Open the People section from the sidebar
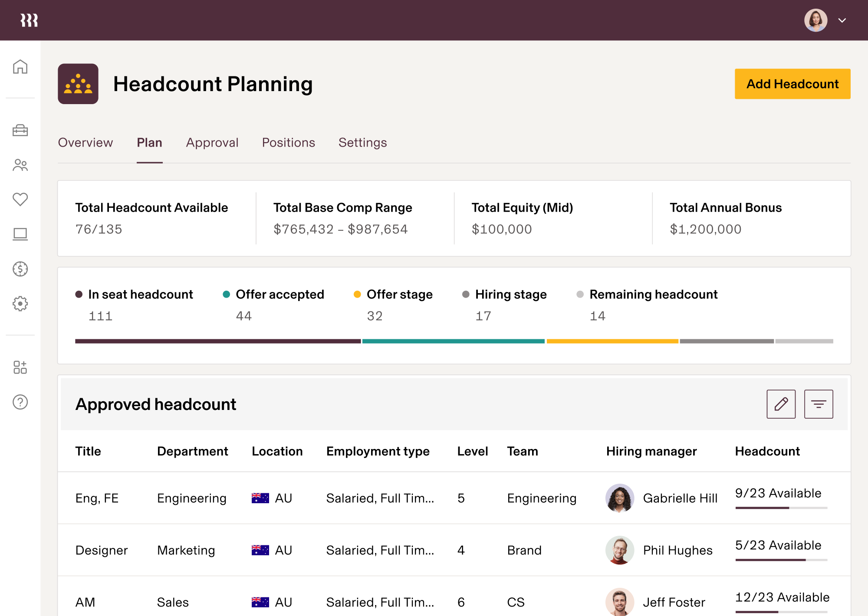Image resolution: width=868 pixels, height=616 pixels. click(x=20, y=165)
